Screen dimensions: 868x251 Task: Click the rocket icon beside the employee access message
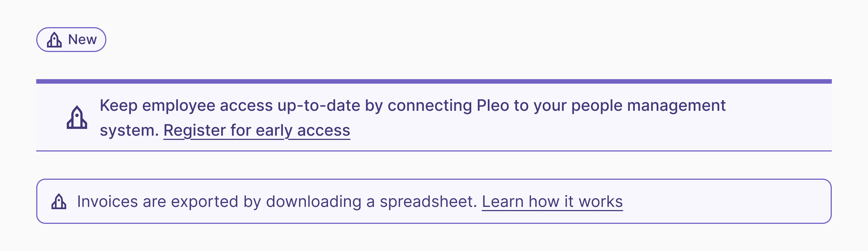pos(77,117)
